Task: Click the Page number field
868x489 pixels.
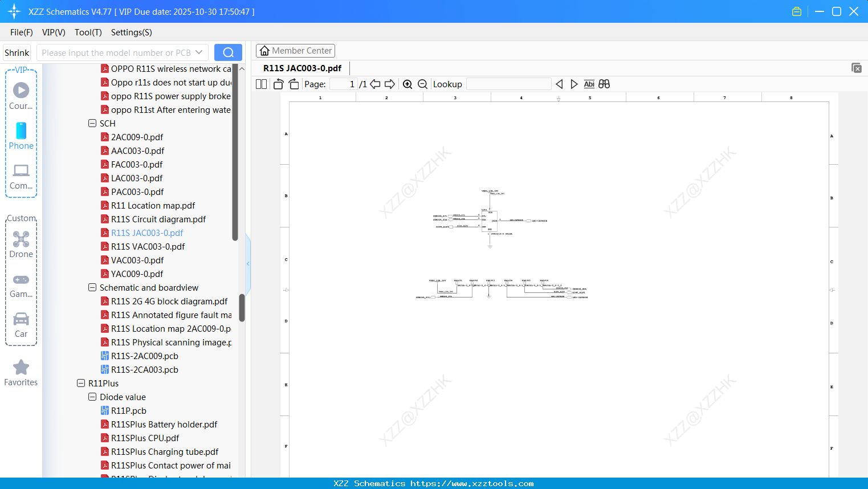Action: (344, 84)
